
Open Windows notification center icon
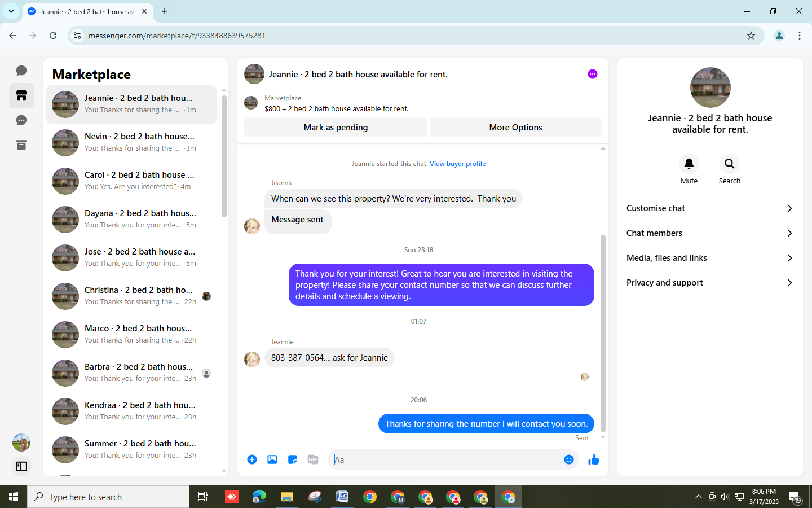[795, 497]
